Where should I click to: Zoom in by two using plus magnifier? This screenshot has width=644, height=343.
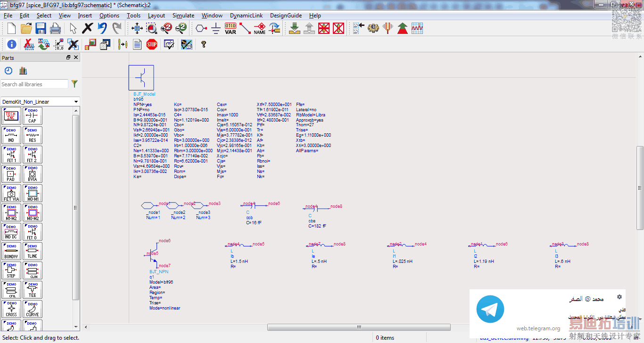point(166,28)
